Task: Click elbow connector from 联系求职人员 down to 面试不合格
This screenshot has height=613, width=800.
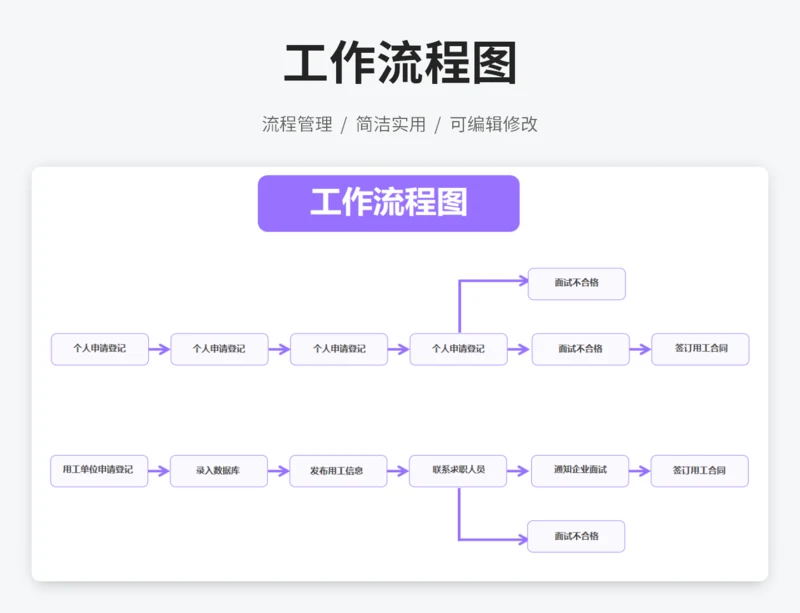Action: tap(459, 537)
